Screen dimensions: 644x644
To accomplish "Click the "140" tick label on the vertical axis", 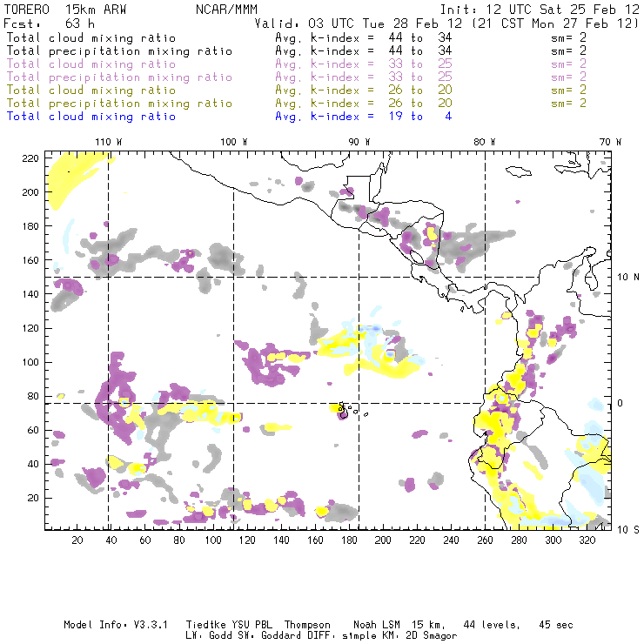I will 30,294.
